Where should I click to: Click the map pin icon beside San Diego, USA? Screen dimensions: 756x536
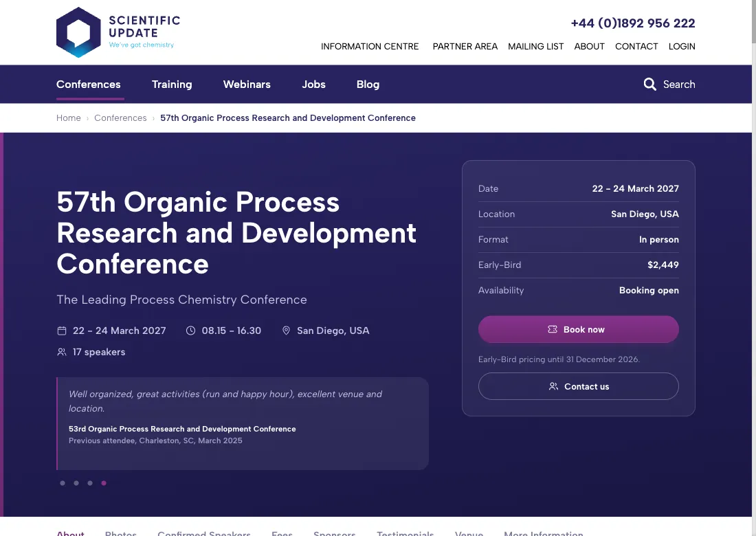pyautogui.click(x=286, y=331)
